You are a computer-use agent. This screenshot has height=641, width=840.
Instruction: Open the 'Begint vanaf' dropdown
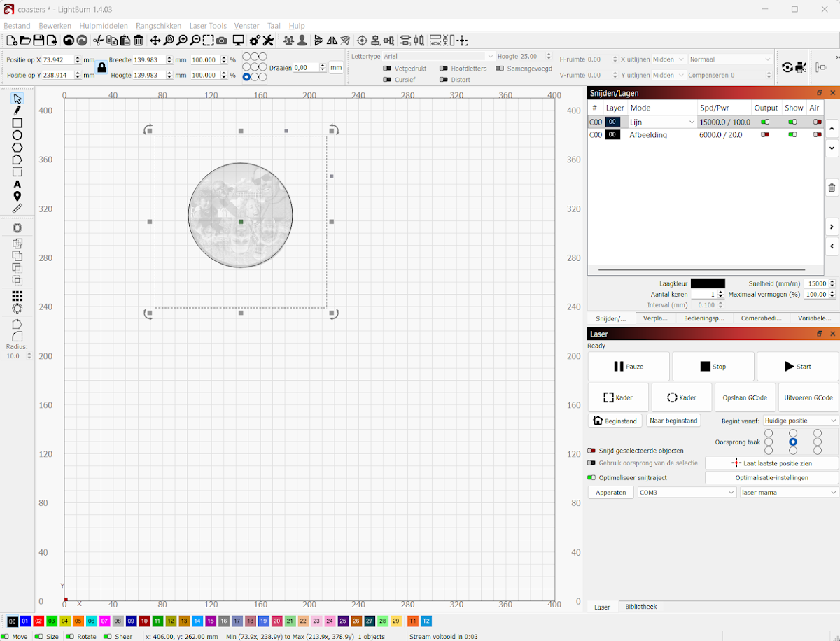click(800, 420)
